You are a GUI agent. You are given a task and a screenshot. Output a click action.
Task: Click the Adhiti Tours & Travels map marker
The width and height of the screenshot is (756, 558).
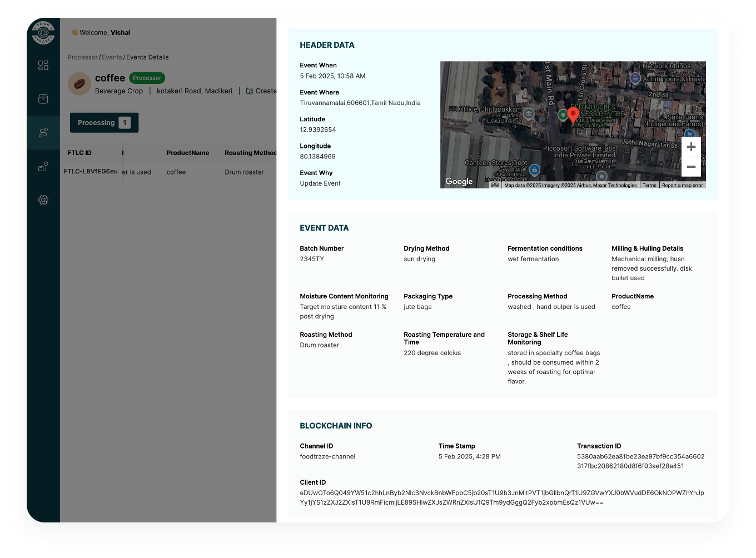[x=635, y=78]
